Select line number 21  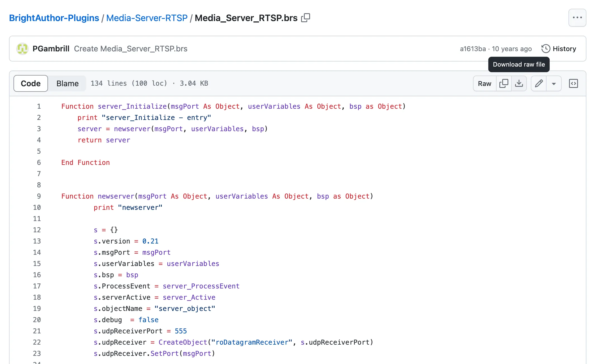point(37,331)
